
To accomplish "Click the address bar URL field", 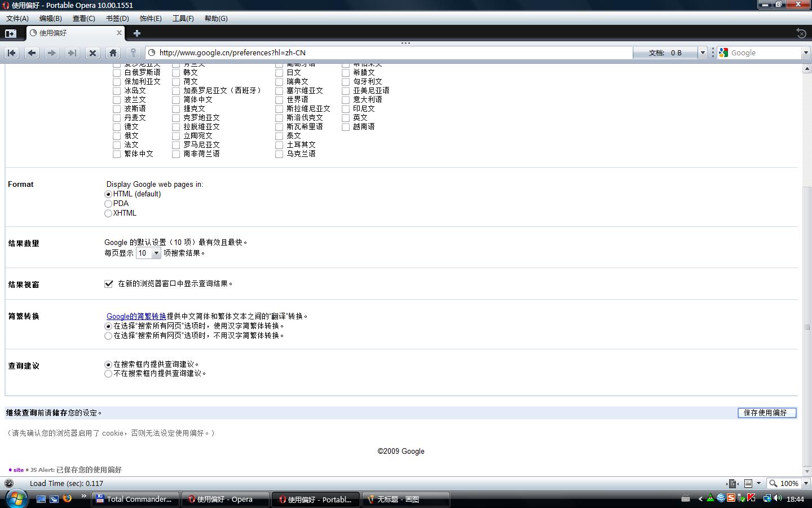I will point(389,52).
